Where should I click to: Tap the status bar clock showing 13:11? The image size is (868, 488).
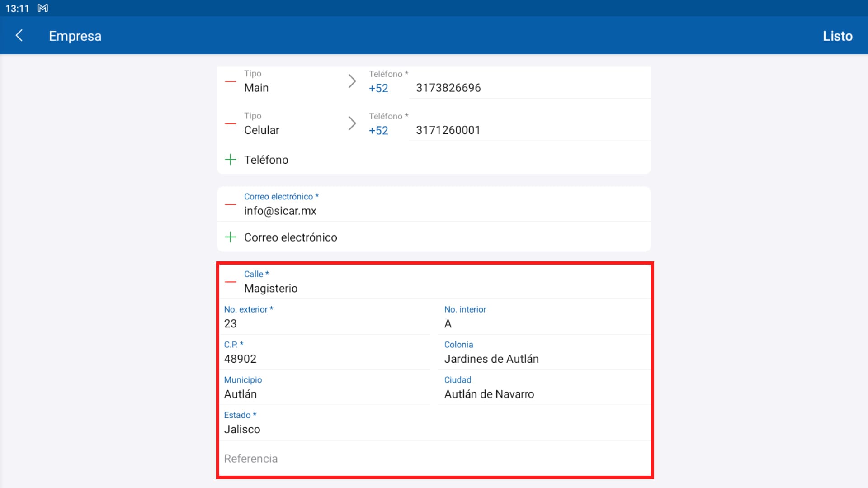(17, 8)
